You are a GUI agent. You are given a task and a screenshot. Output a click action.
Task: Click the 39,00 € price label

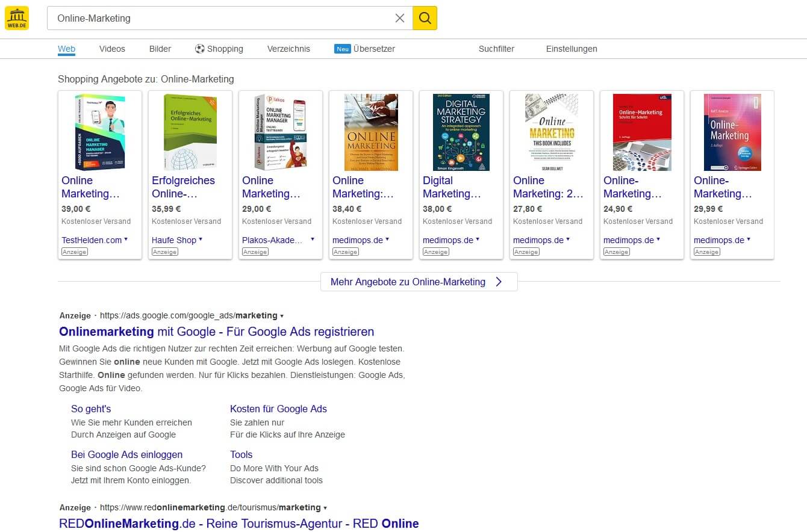76,209
